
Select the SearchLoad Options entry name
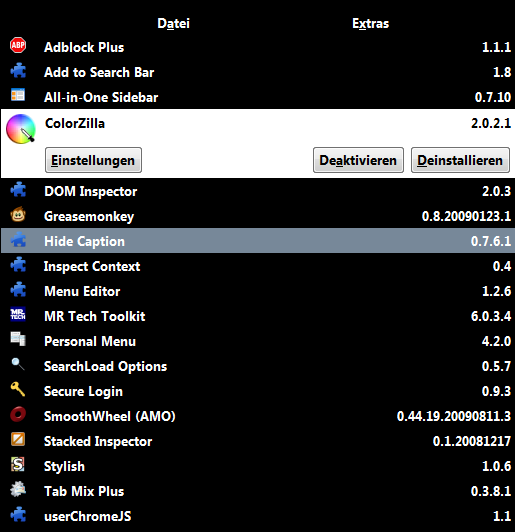(x=106, y=366)
